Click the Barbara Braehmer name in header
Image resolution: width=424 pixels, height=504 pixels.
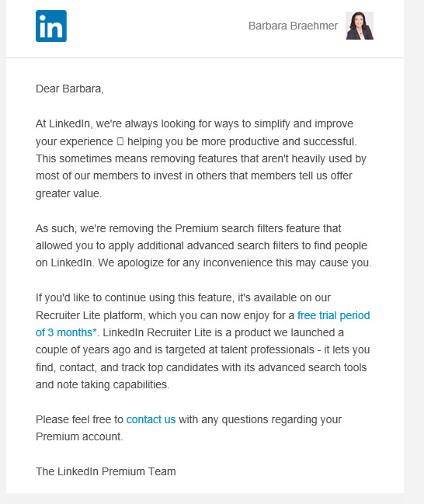pos(293,26)
